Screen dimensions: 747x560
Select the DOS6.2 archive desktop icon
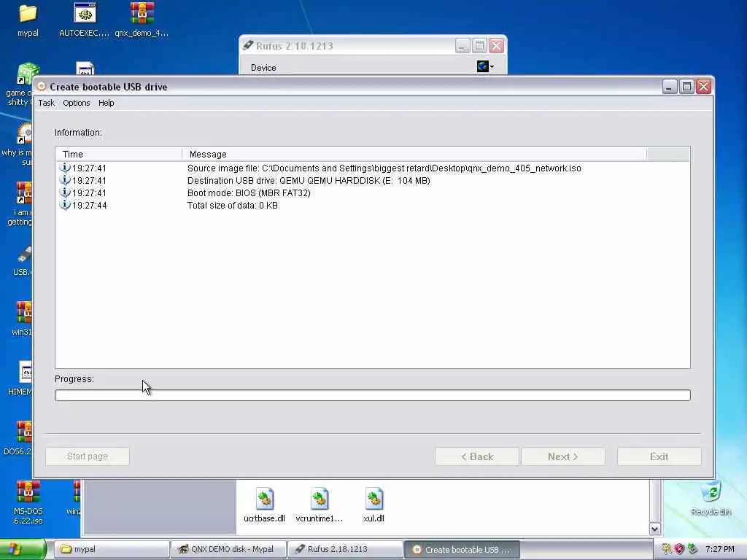18,438
